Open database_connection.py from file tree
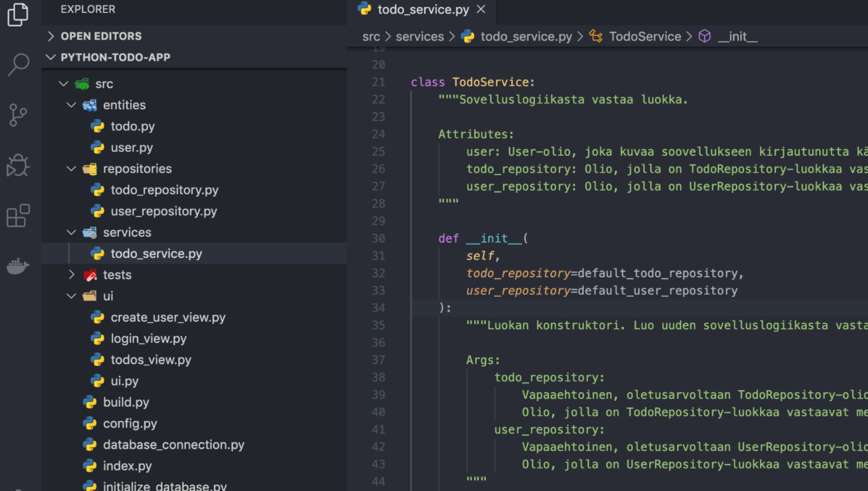The image size is (868, 491). (x=173, y=445)
